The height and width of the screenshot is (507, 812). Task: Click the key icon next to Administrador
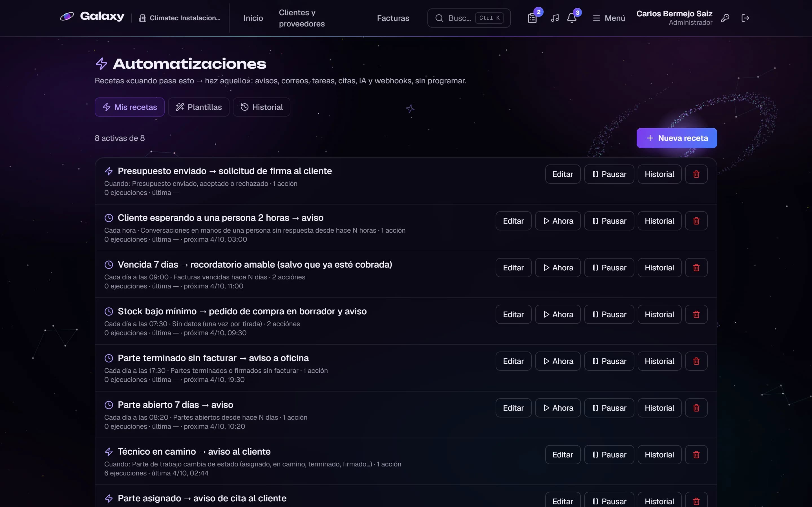click(725, 18)
